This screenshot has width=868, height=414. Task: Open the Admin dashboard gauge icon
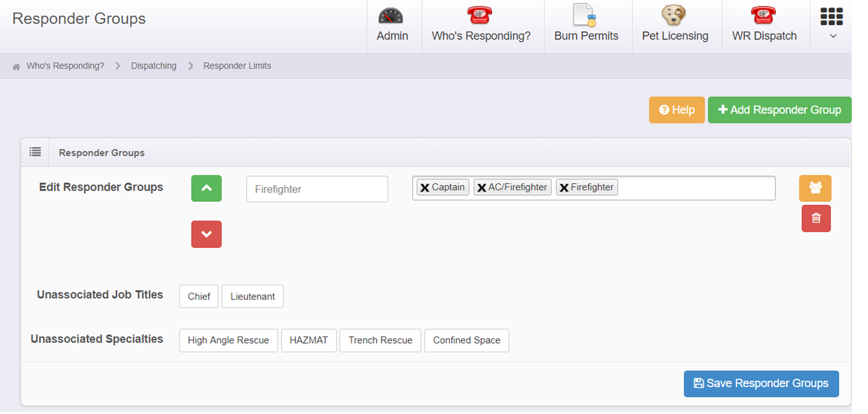point(390,16)
